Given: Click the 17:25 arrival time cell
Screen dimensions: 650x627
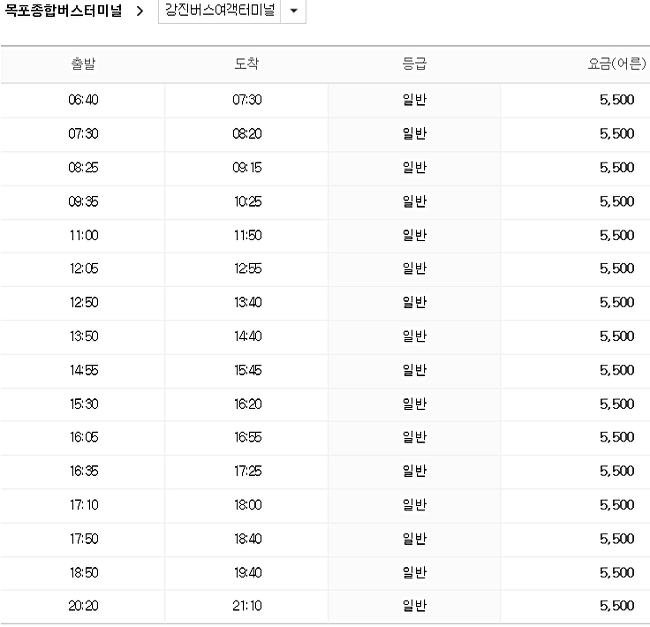Looking at the screenshot, I should point(248,471).
